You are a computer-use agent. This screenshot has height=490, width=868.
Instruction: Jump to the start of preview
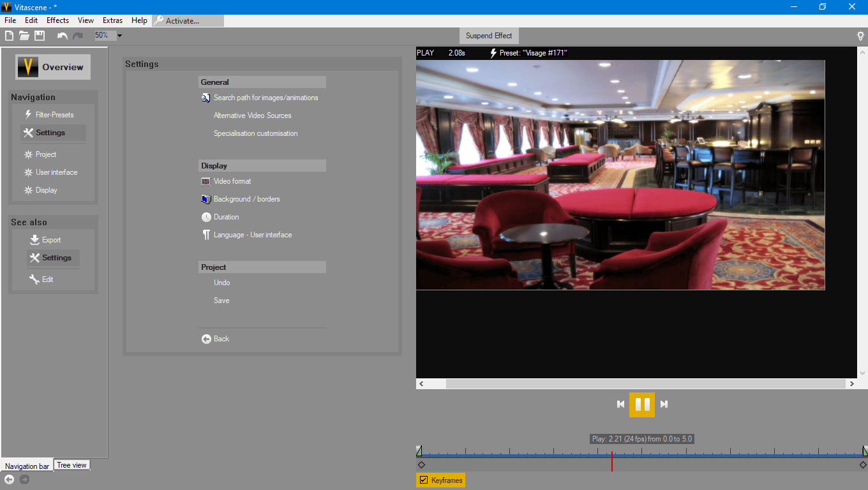[x=620, y=404]
